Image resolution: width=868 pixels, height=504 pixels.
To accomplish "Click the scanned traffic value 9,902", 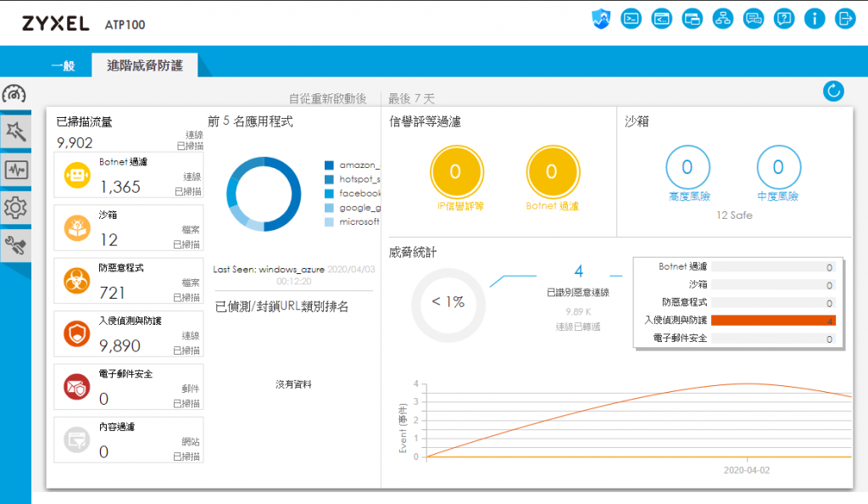I will pos(75,143).
